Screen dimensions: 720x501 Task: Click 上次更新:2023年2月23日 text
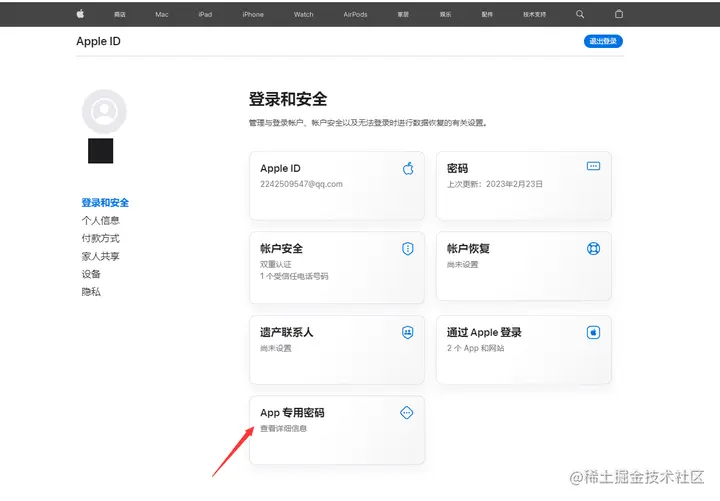(x=495, y=184)
